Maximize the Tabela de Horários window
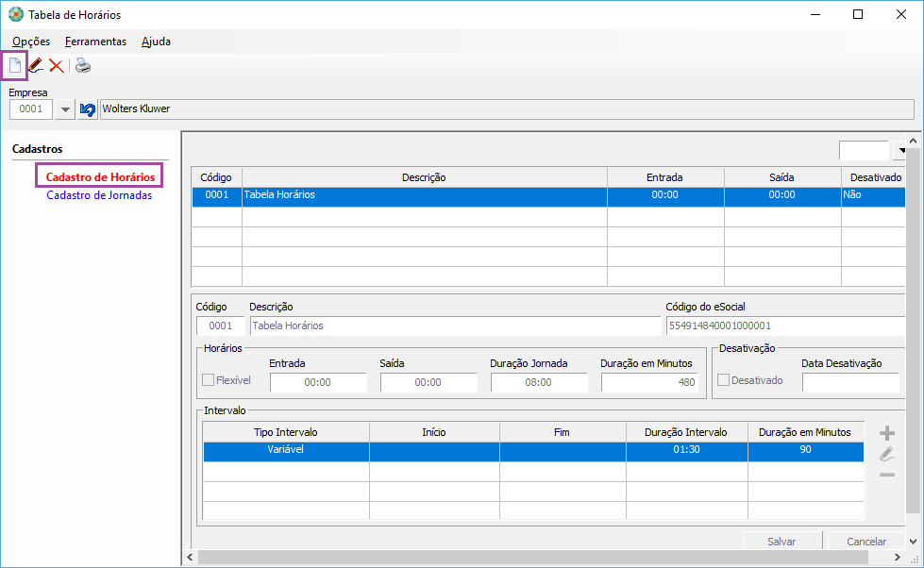Screen dimensions: 924x568 [x=858, y=15]
